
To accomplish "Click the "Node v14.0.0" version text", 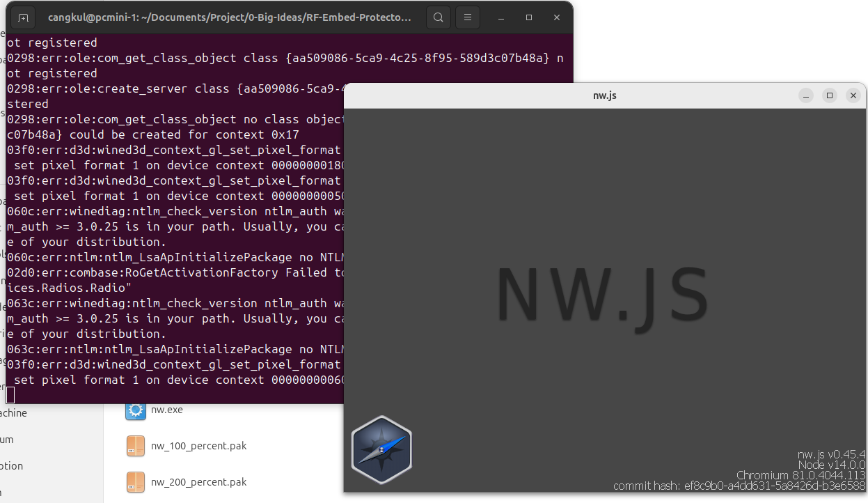I will click(832, 465).
